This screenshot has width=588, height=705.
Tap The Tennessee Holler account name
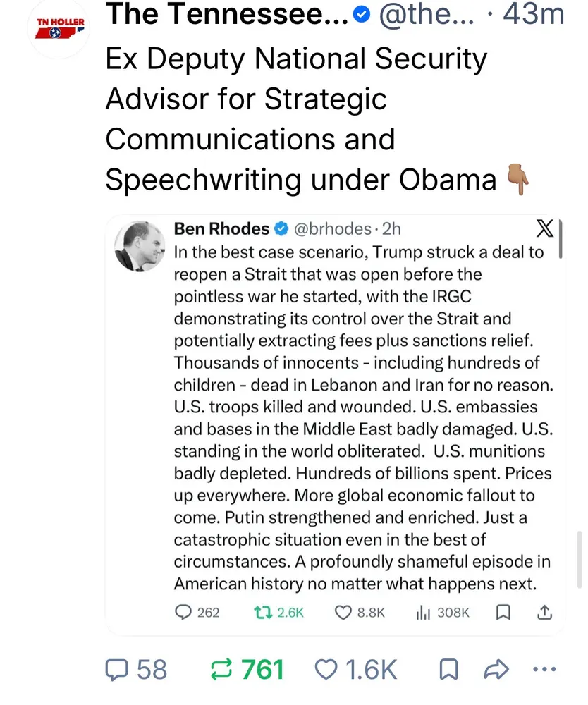227,15
